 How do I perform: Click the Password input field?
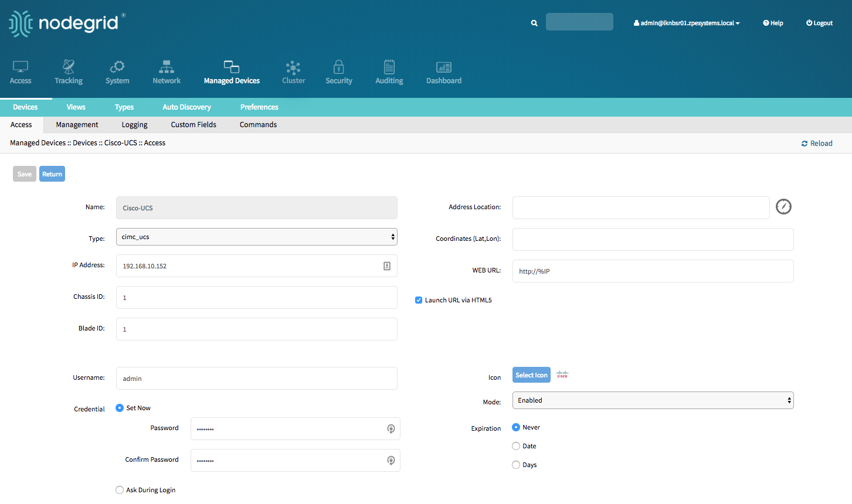pyautogui.click(x=296, y=429)
